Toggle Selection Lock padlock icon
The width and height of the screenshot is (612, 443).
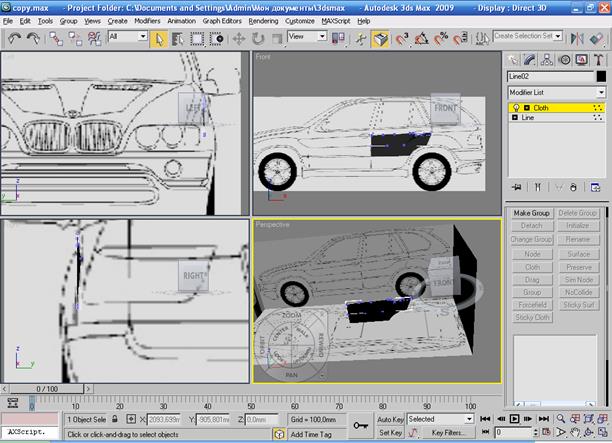point(115,419)
